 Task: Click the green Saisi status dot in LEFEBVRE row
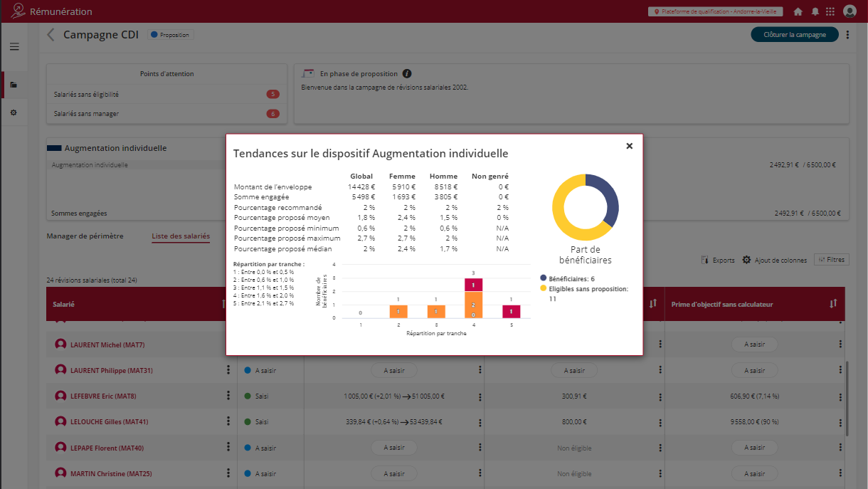[248, 396]
